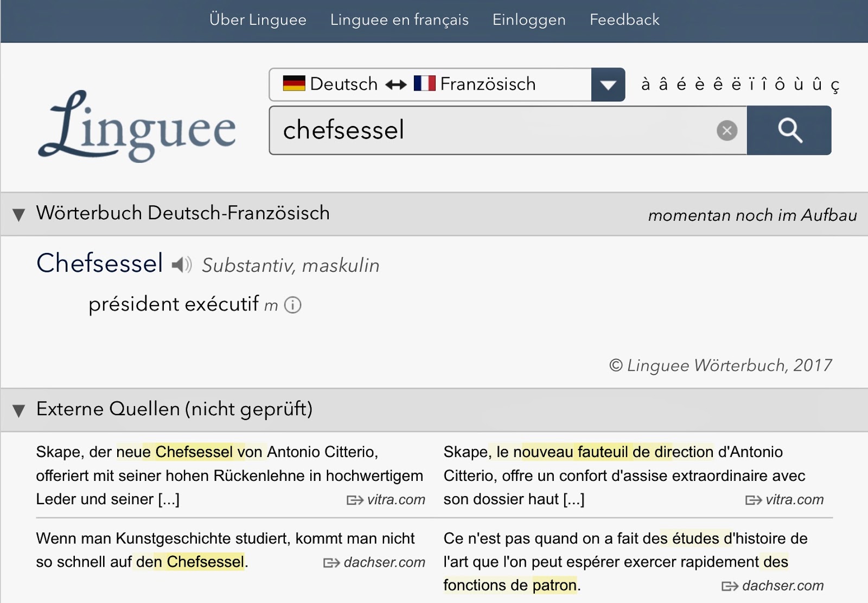Insert the ç special character

(x=835, y=85)
